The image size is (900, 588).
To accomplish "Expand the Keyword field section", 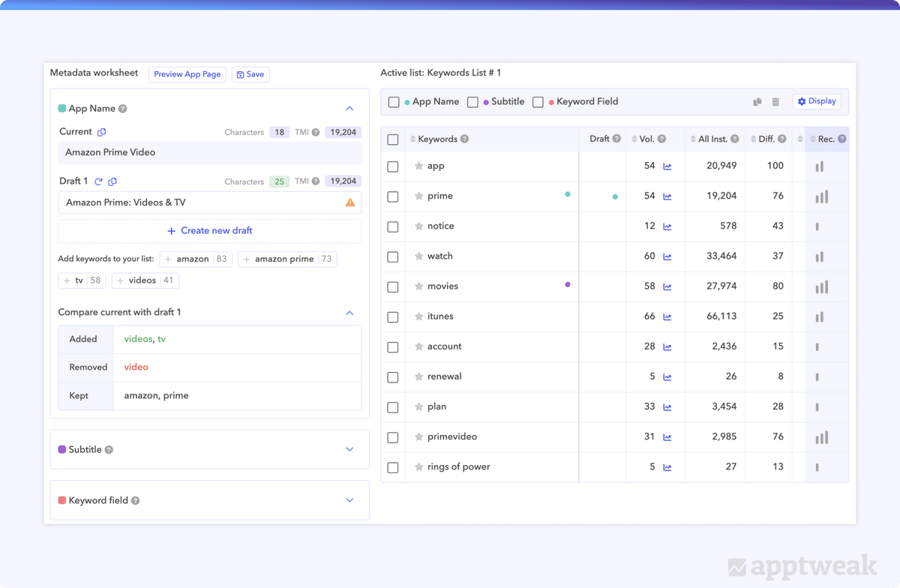I will pyautogui.click(x=349, y=500).
